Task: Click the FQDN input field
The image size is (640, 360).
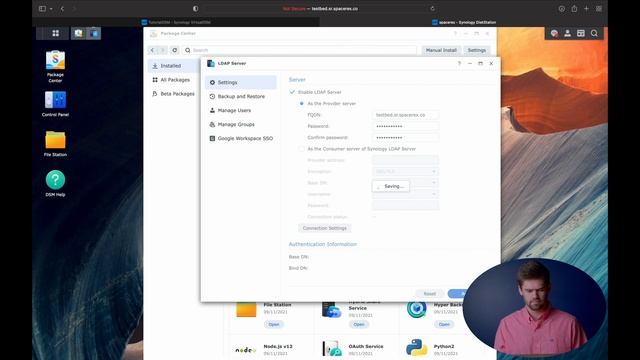Action: (405, 115)
